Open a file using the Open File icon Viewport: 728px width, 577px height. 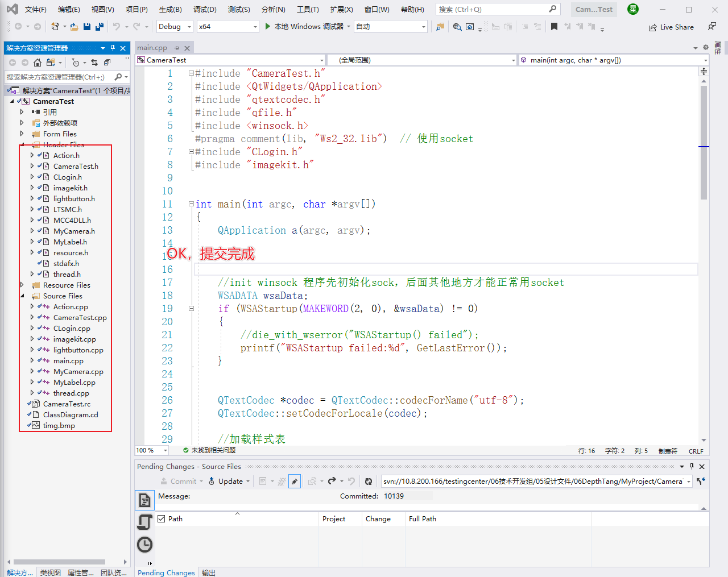(x=73, y=26)
